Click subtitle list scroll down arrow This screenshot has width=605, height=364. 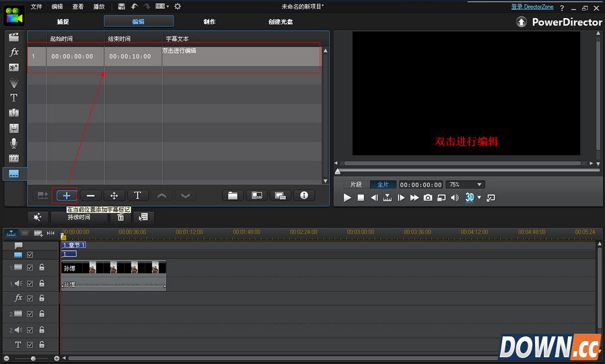tap(325, 181)
